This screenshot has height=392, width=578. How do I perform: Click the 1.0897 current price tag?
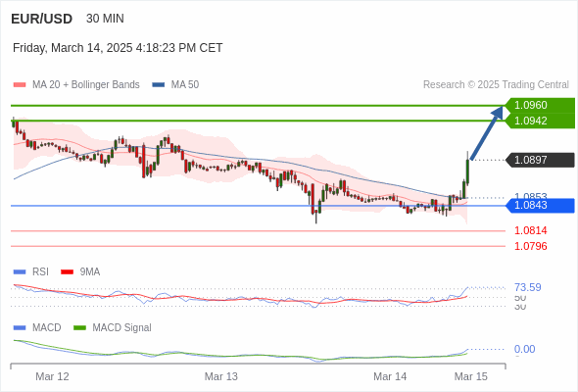click(x=540, y=160)
